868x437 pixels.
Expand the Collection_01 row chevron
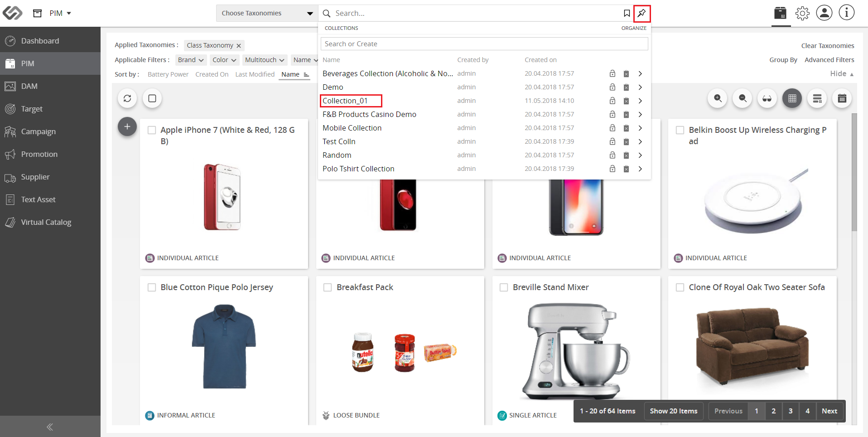640,101
